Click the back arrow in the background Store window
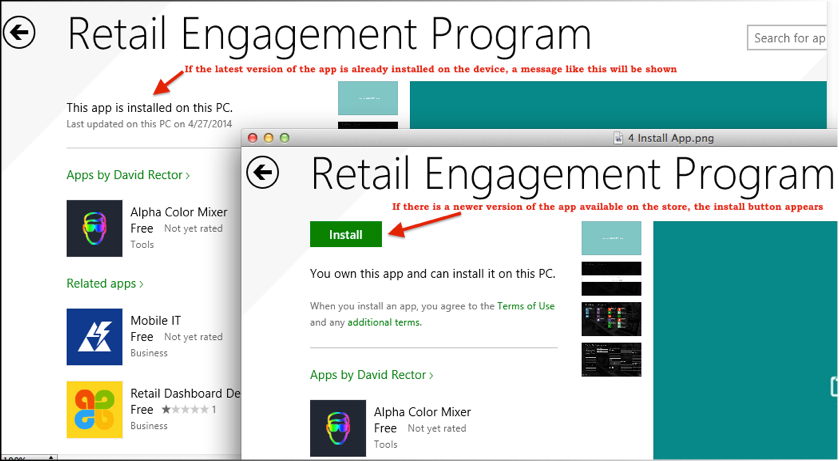Screen dimensions: 839x461 click(18, 33)
